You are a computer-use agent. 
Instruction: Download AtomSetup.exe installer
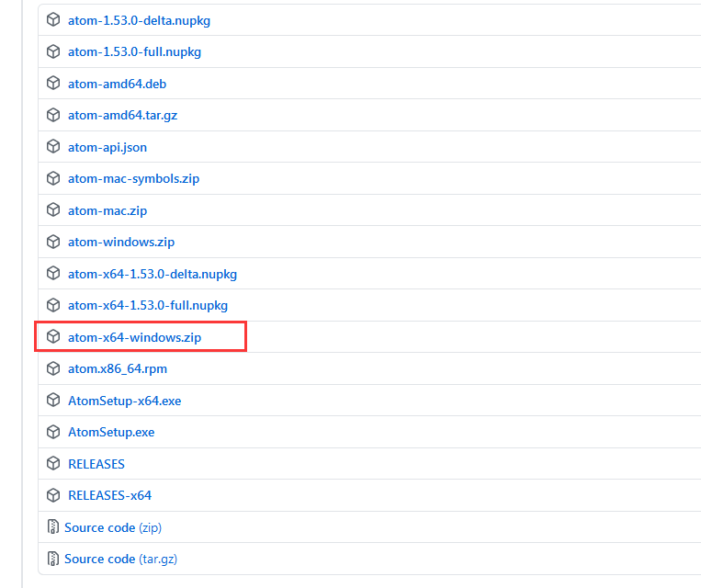[x=111, y=432]
